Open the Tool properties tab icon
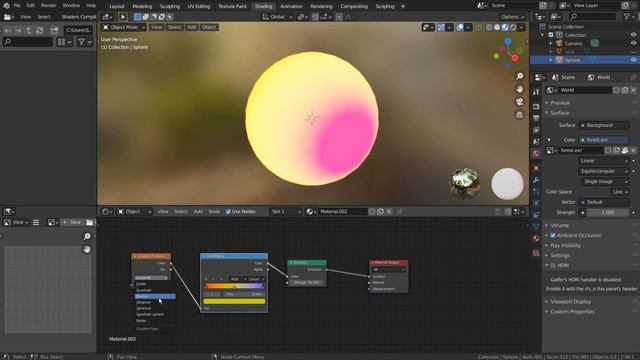 point(536,93)
